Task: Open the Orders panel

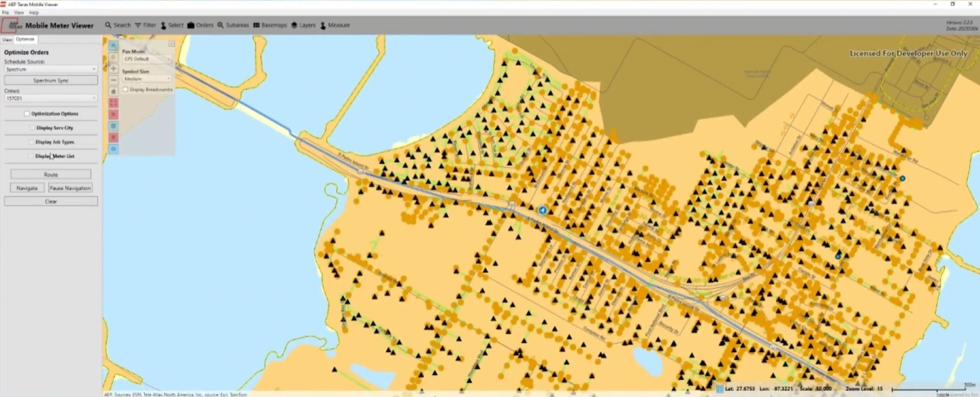Action: 200,26
